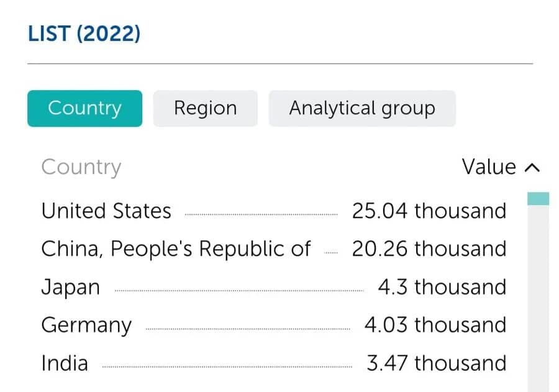Select the Country tab
559x392 pixels.
(x=84, y=108)
